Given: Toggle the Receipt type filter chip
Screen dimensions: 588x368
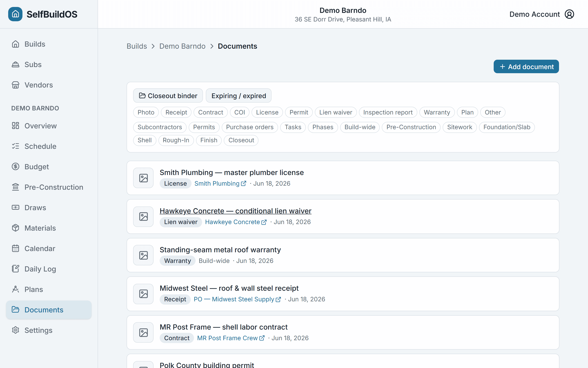Looking at the screenshot, I should point(176,112).
